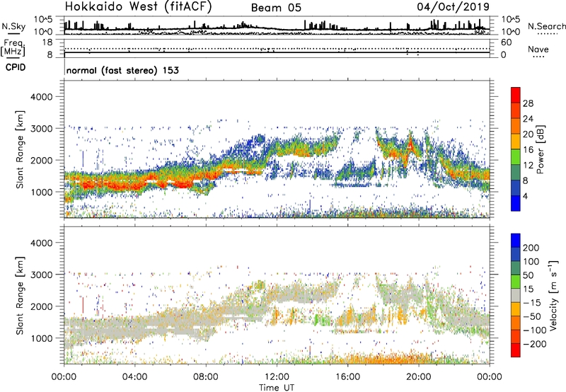The image size is (566, 392).
Task: Click the N.Search legend label
Action: (x=546, y=26)
